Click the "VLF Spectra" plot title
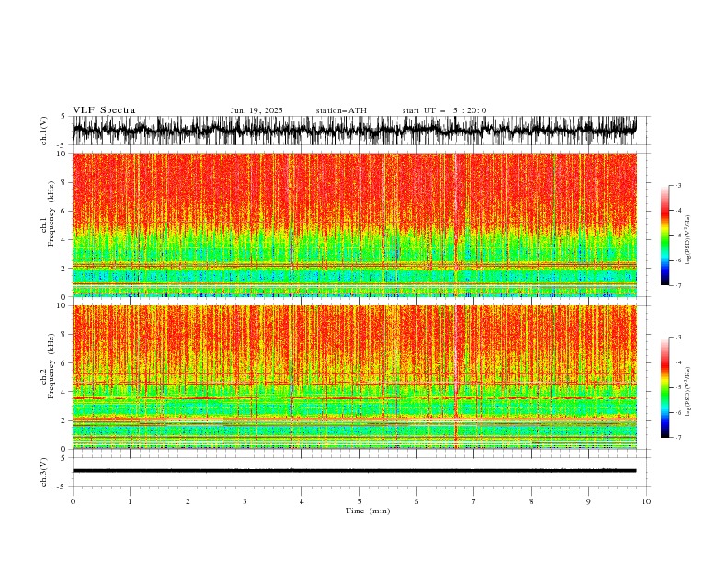This screenshot has height=563, width=728. [x=104, y=110]
